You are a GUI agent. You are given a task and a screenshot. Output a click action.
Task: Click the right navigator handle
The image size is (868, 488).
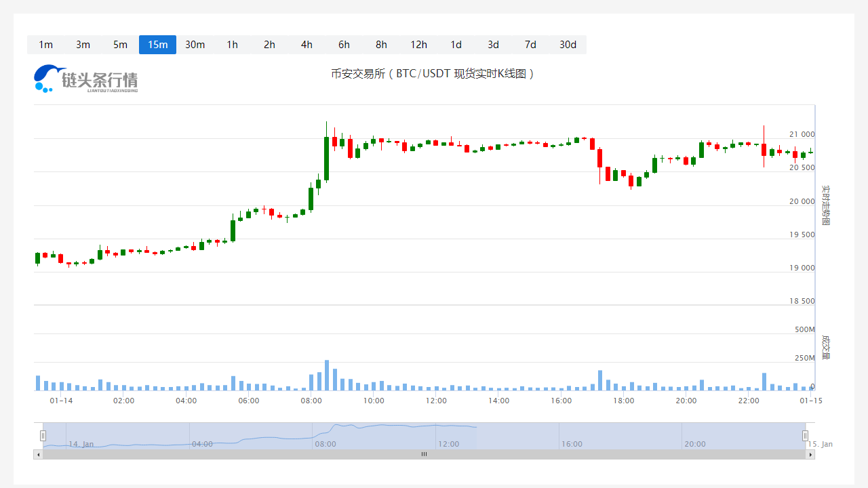pos(805,435)
